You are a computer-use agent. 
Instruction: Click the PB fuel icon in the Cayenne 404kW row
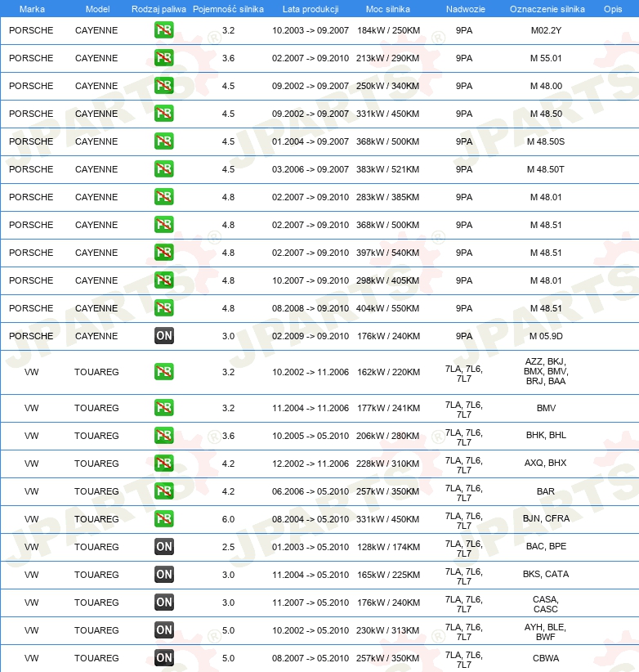[x=164, y=308]
